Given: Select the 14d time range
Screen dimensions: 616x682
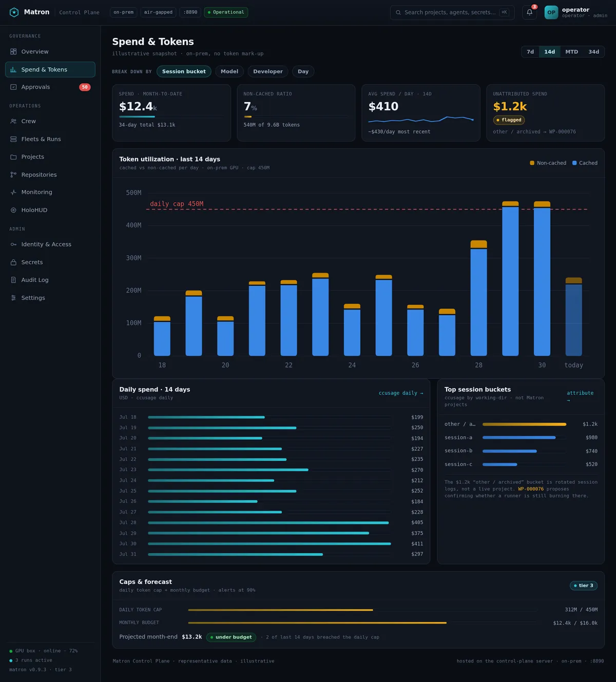Looking at the screenshot, I should pos(549,52).
